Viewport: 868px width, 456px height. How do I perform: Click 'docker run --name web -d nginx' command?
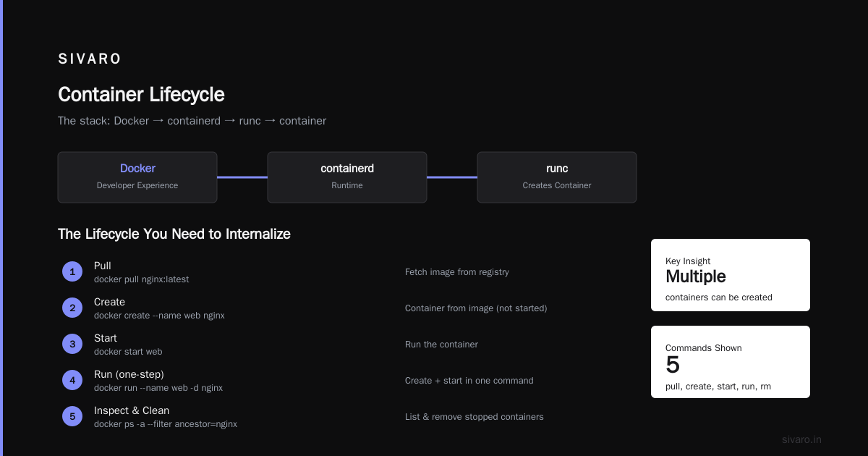(158, 388)
